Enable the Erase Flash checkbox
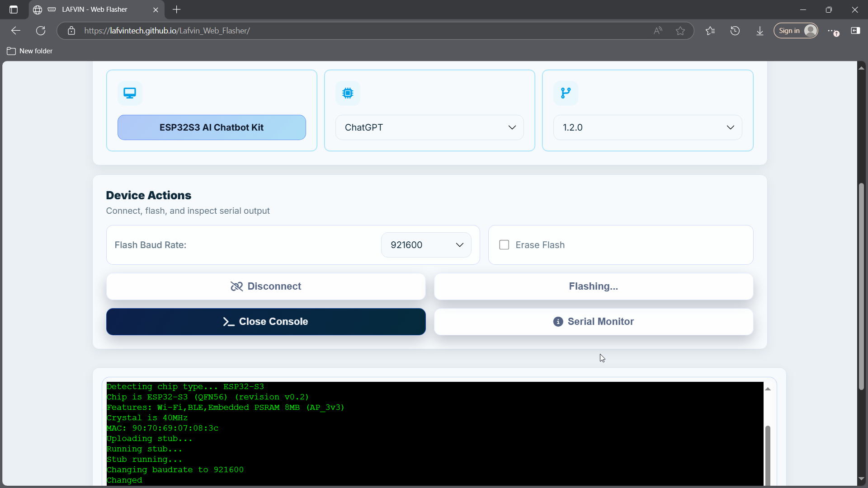 pos(504,245)
